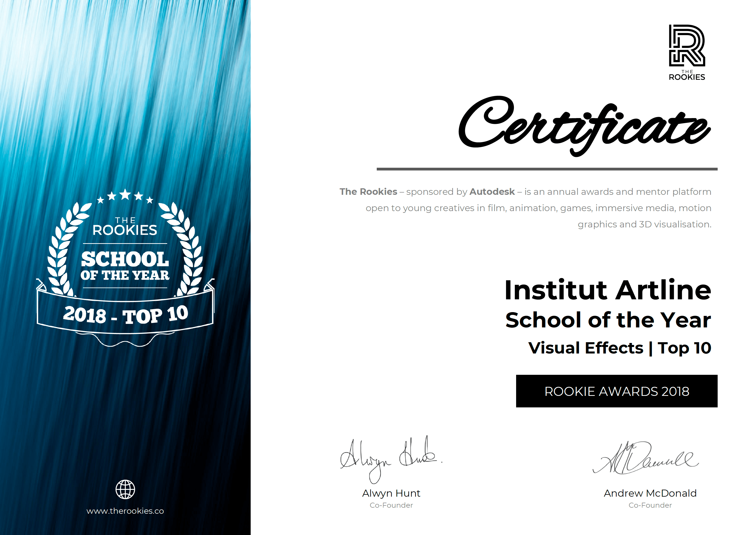Click Alwyn Hunt's handwritten signature
756x535 pixels.
coord(391,459)
